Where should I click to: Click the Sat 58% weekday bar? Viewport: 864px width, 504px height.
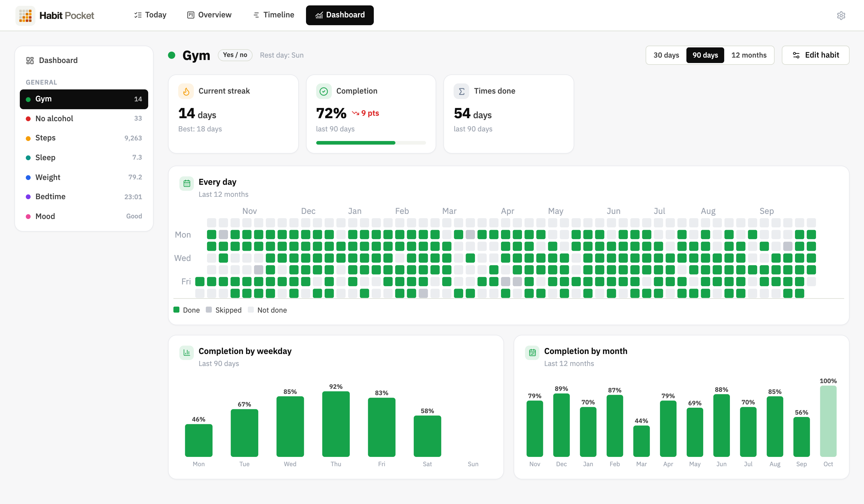click(427, 436)
